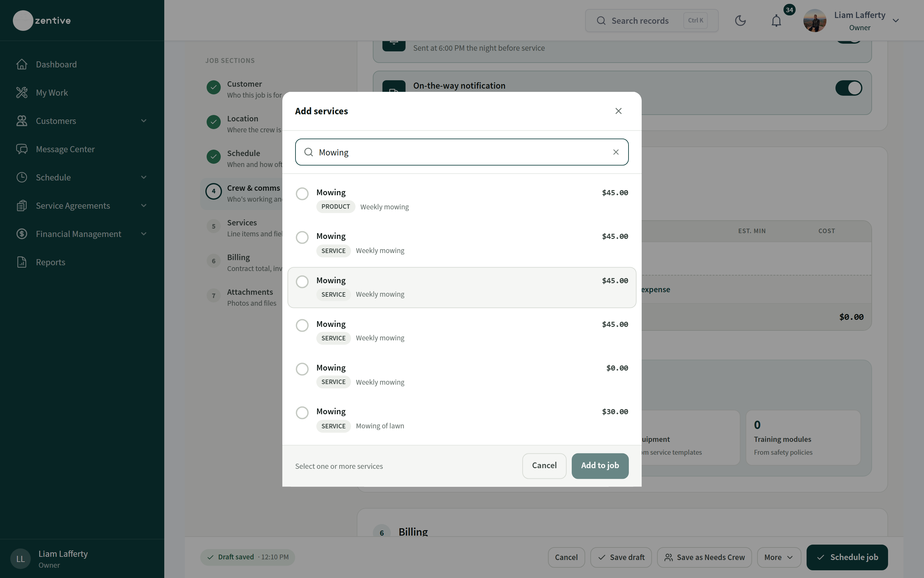Expand the Financial Management chevron

[x=143, y=234]
